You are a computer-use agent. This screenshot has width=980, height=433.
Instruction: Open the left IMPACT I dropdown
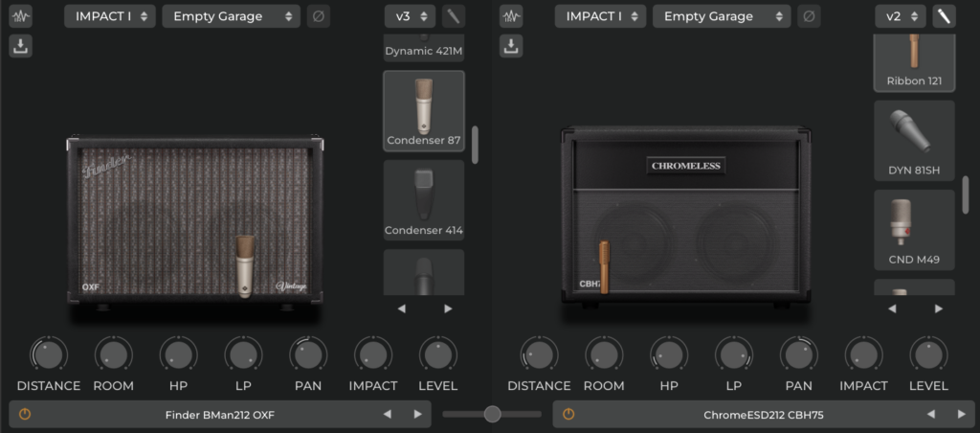pyautogui.click(x=109, y=16)
